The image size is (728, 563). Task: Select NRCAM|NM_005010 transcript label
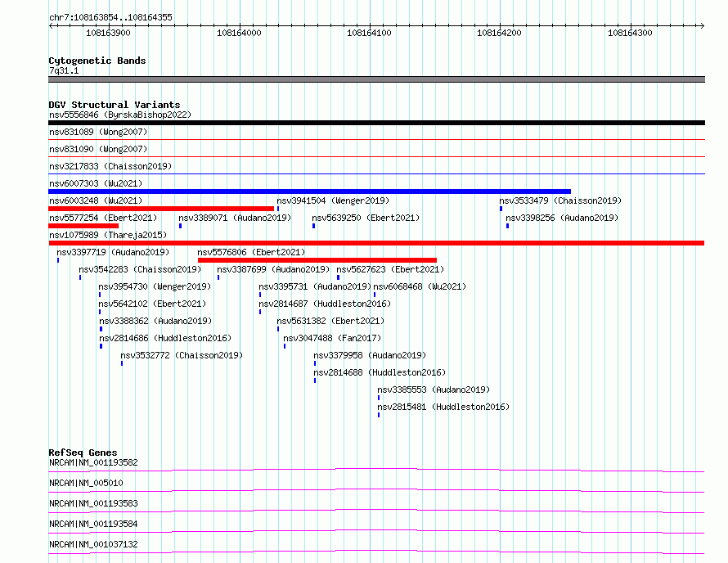pos(86,483)
